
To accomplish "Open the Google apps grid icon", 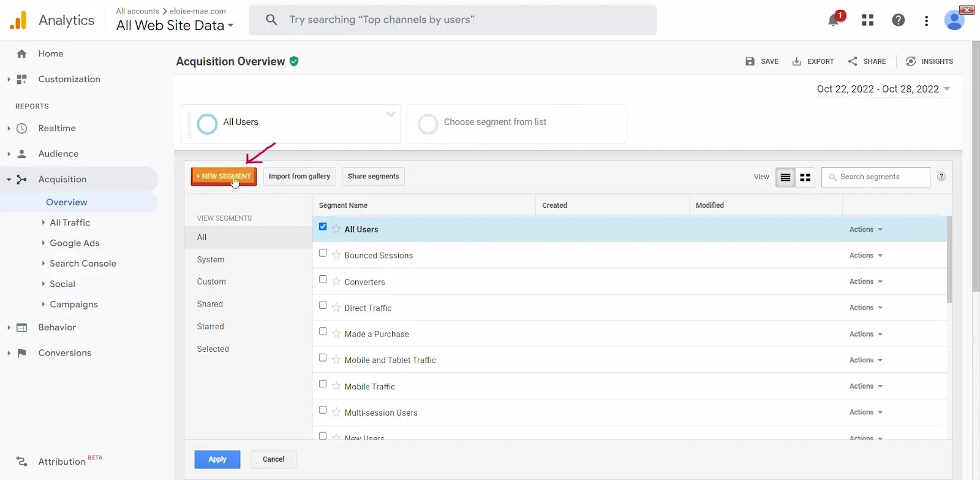I will point(867,20).
